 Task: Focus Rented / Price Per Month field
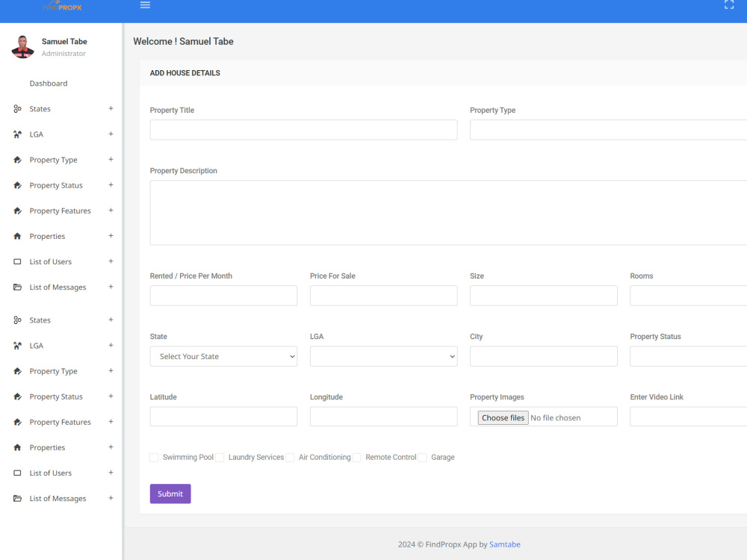pyautogui.click(x=223, y=296)
